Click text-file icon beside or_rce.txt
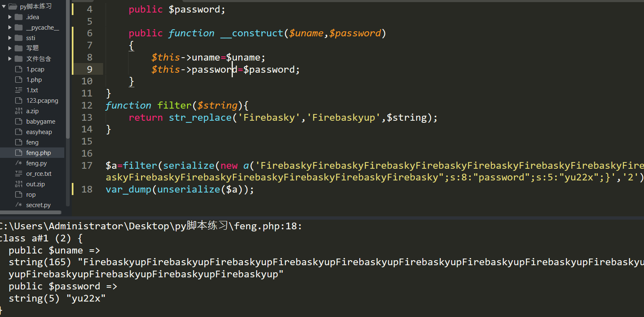 pos(18,173)
